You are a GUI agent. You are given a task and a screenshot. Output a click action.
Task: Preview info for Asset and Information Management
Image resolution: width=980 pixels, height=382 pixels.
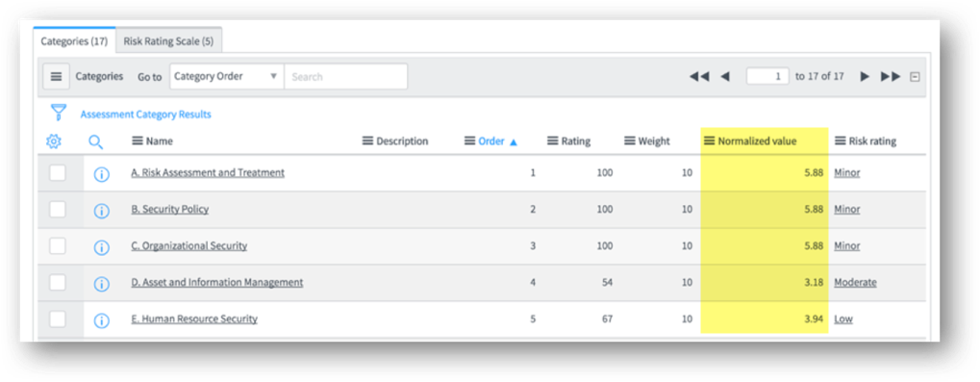tap(101, 285)
